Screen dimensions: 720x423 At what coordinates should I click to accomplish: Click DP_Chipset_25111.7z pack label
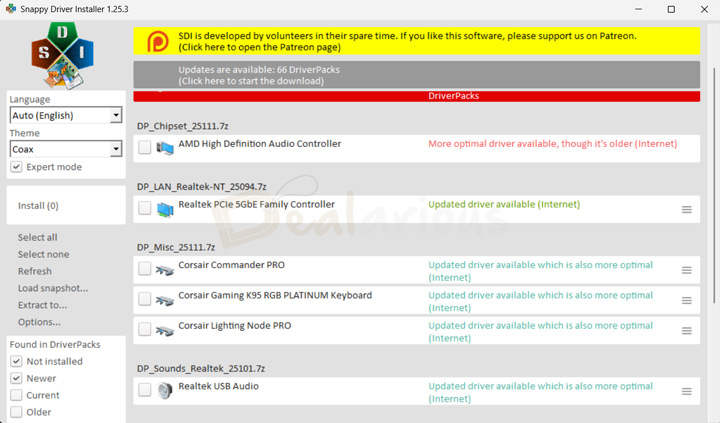(x=183, y=126)
